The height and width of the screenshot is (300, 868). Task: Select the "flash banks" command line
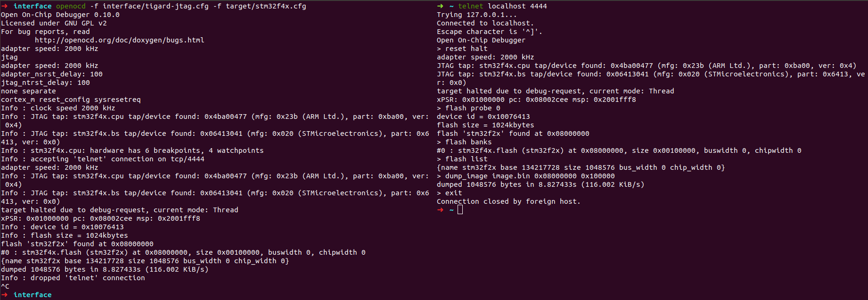pos(468,142)
